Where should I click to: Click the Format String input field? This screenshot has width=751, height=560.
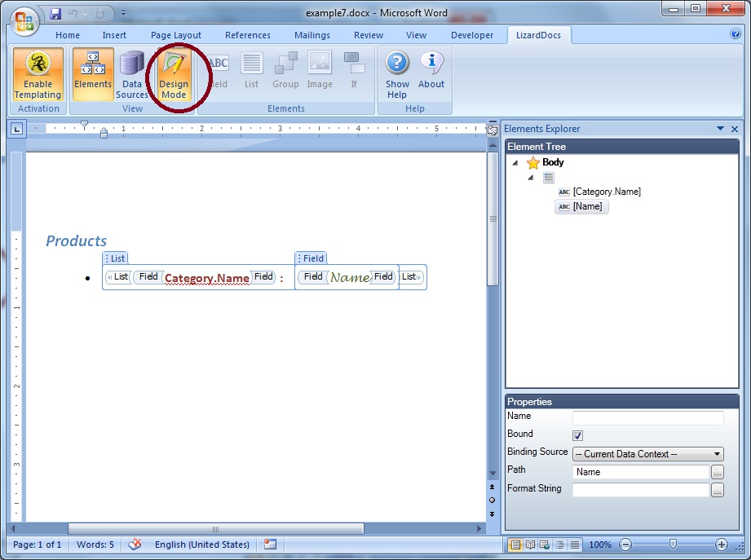640,490
